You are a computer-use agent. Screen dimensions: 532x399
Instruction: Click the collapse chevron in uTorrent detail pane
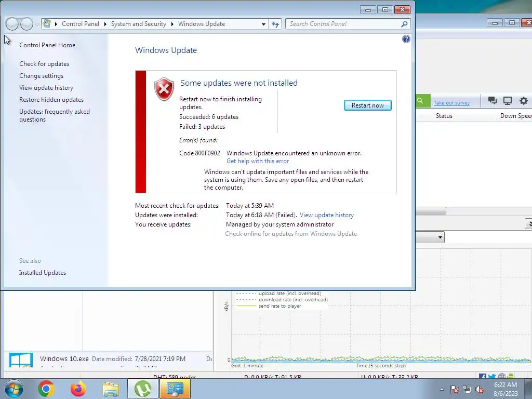click(x=528, y=223)
